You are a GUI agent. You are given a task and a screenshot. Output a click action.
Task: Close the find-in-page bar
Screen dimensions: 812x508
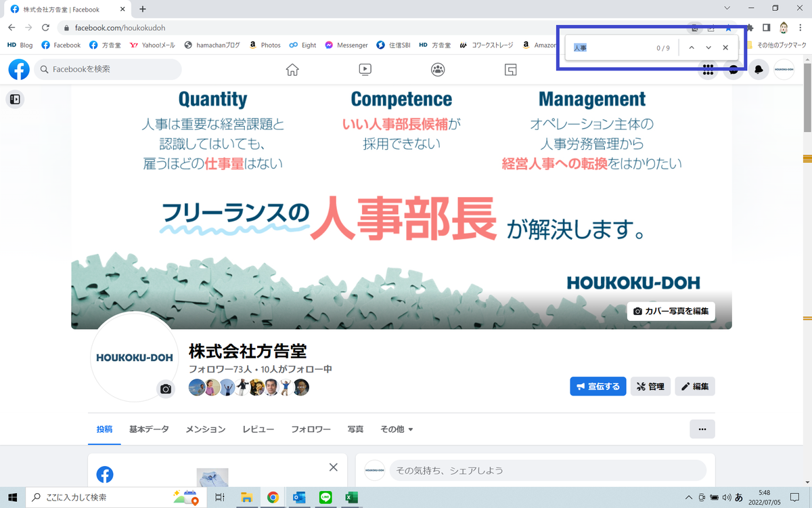tap(725, 47)
